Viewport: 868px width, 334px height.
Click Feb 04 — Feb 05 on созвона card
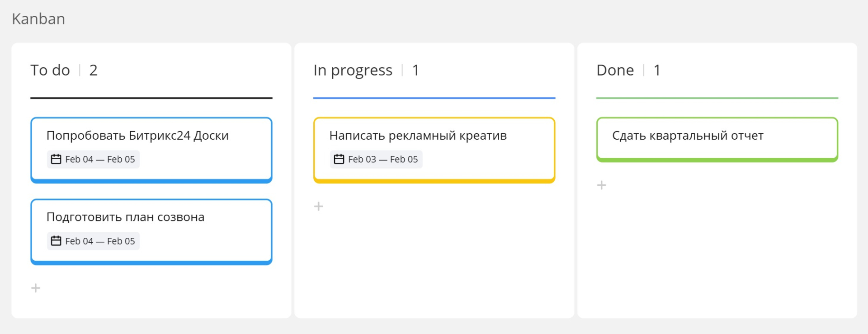point(100,241)
